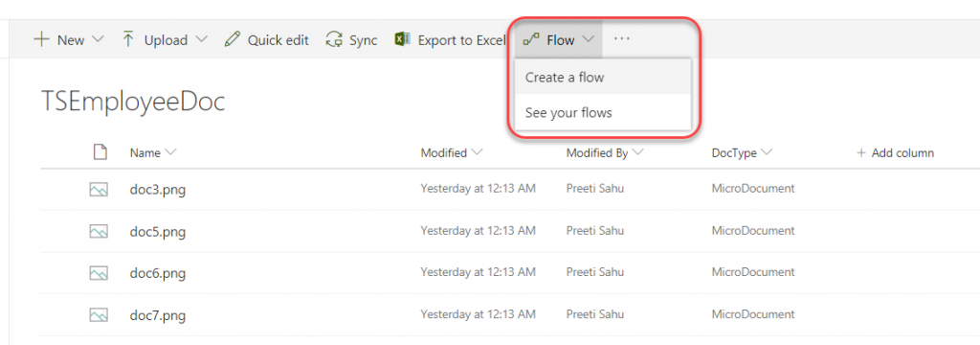980x345 pixels.
Task: Open the Modified By column sort menu
Action: [638, 152]
